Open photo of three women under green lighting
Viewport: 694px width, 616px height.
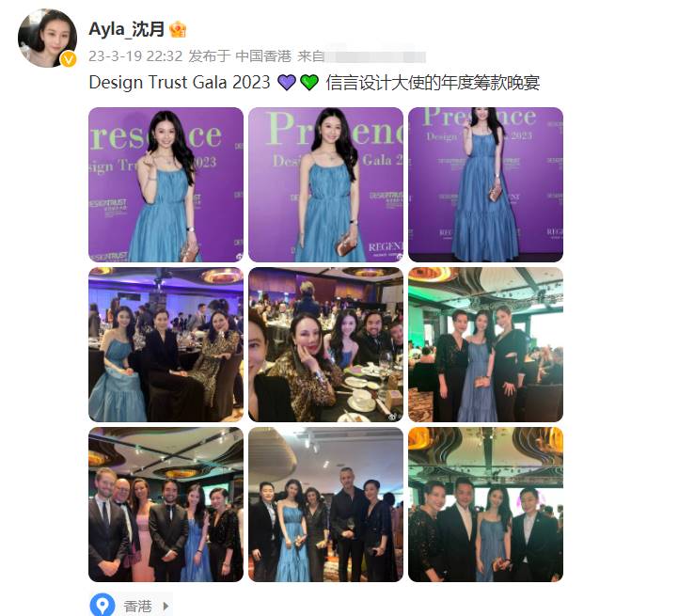(485, 344)
